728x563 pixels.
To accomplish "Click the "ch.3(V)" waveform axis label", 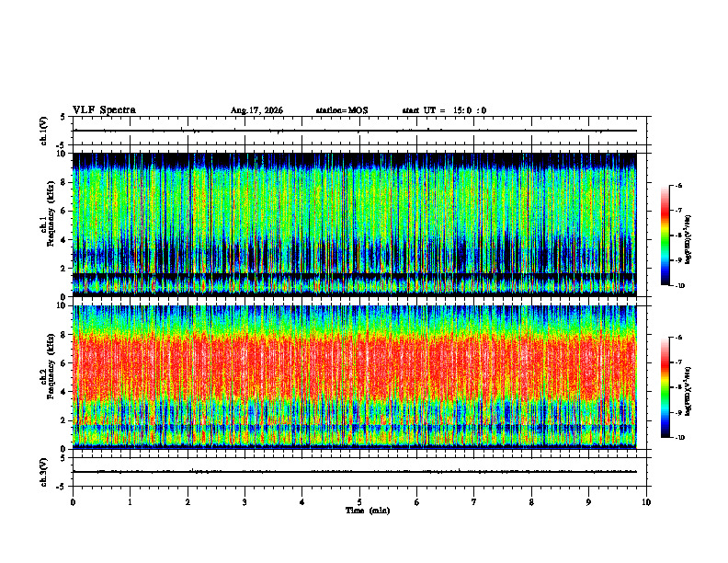I will [x=43, y=473].
